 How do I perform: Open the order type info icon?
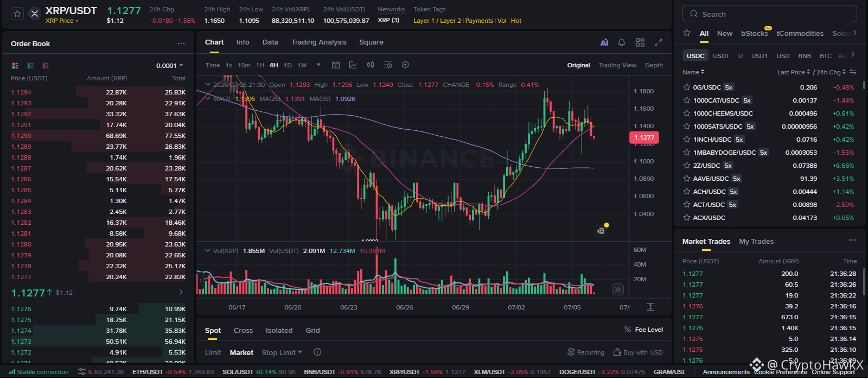317,352
